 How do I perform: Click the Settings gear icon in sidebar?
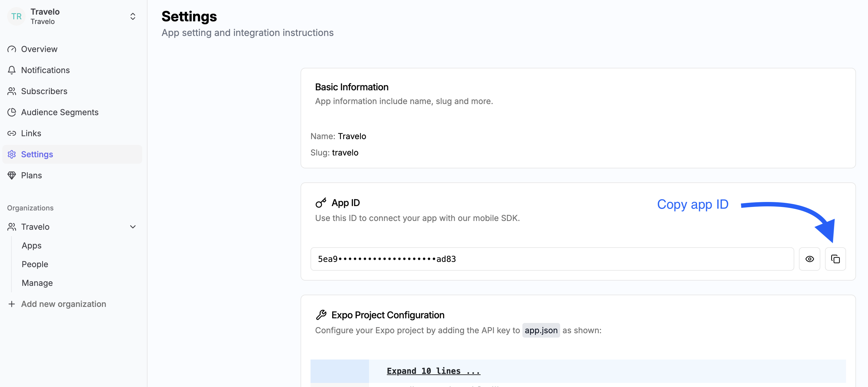point(12,154)
